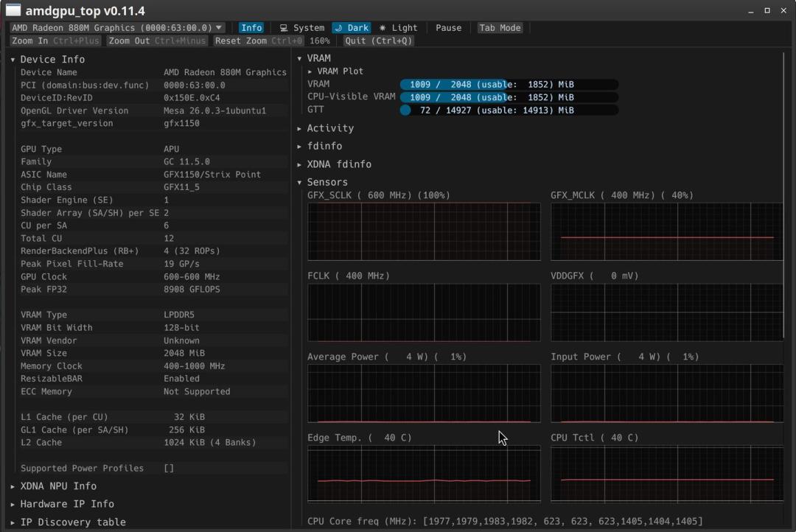
Task: Select the Info view toggle
Action: click(251, 28)
